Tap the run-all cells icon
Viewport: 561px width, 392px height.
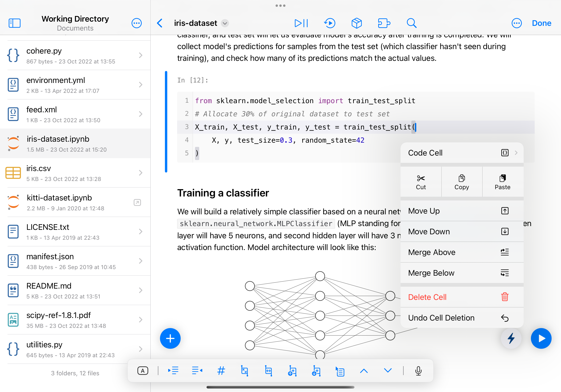click(x=301, y=23)
